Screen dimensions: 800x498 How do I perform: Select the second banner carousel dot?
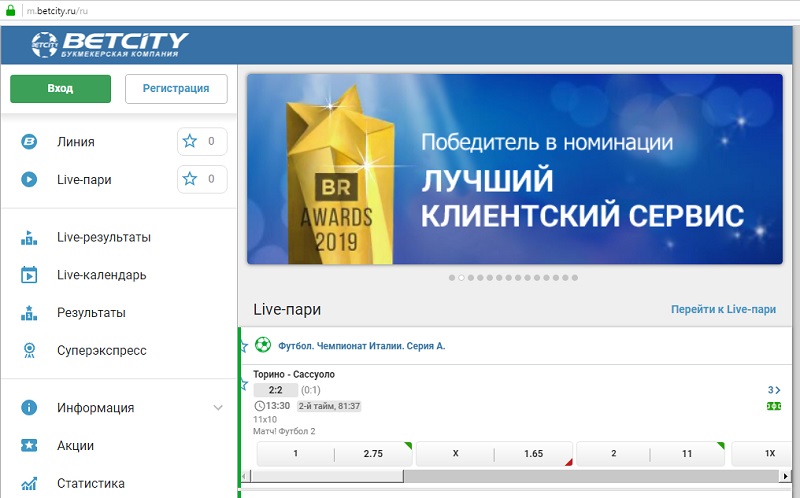(x=461, y=278)
